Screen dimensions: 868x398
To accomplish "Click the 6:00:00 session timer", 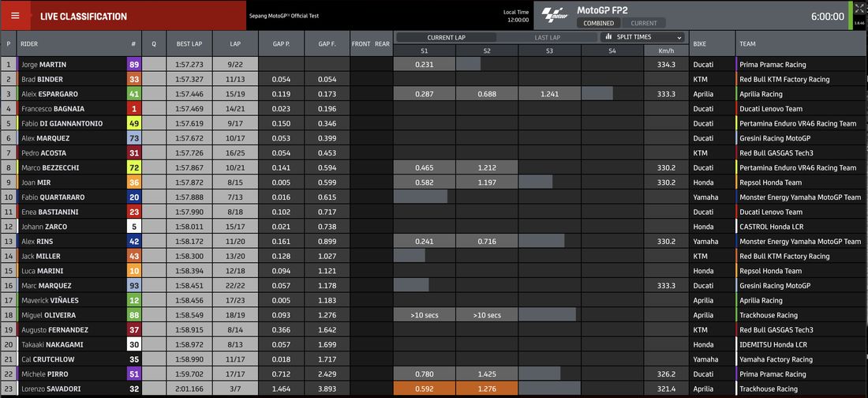I will point(828,17).
